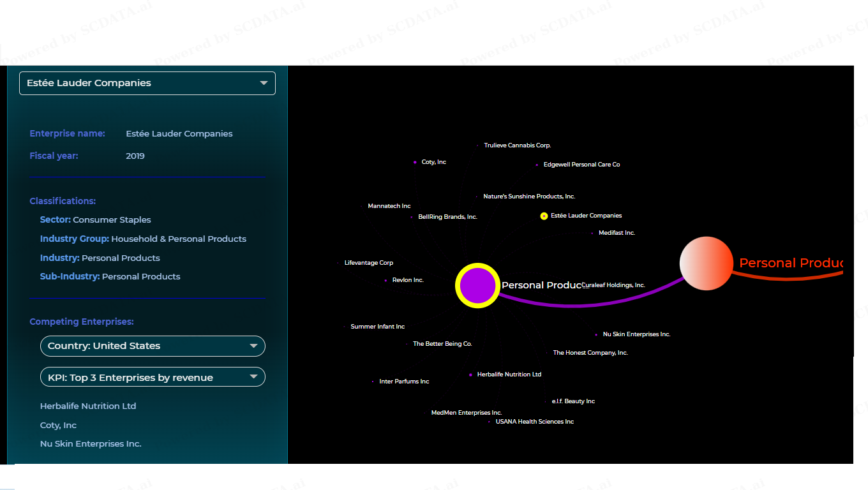Click the Sub-Industry: Personal Products classification
The height and width of the screenshot is (490, 868).
pos(110,277)
